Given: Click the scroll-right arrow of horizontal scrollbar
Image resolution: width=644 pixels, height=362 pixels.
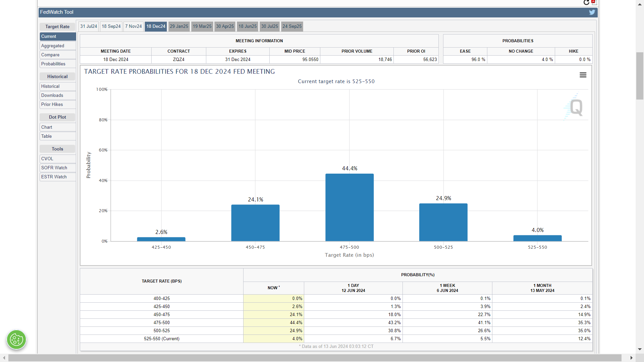Looking at the screenshot, I should [631, 358].
